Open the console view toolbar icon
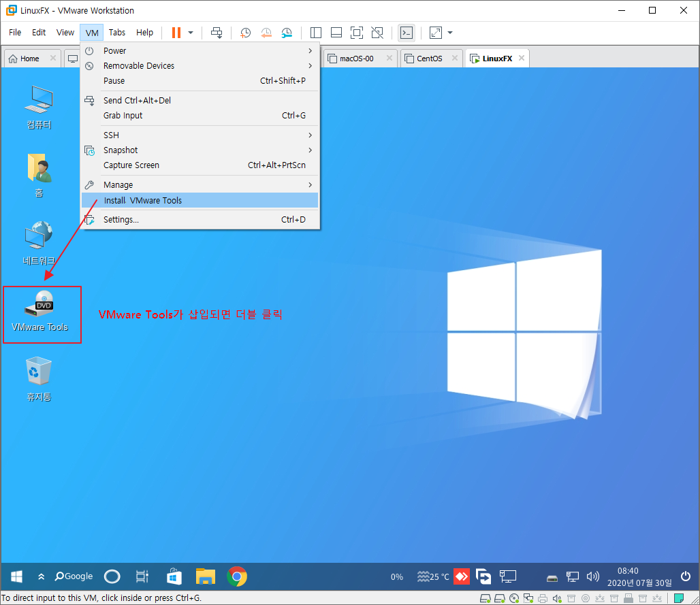 click(407, 33)
